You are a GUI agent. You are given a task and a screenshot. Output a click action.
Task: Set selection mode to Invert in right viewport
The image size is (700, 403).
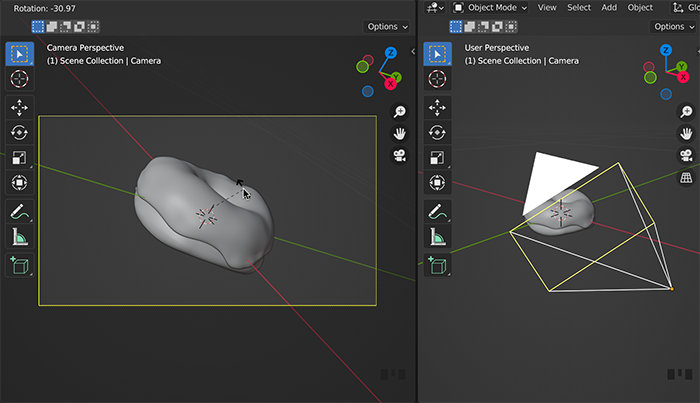pyautogui.click(x=497, y=27)
